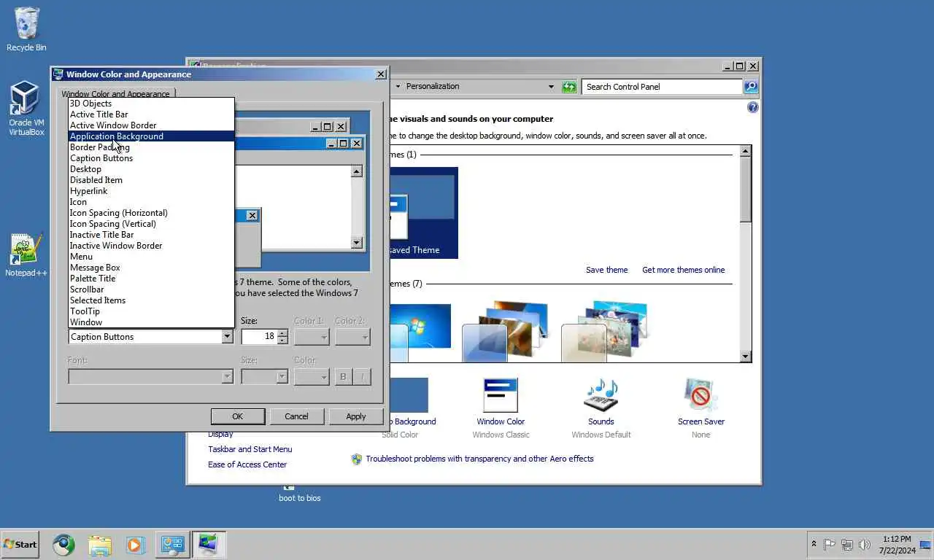Viewport: 934px width, 560px height.
Task: Click Personalization in the address breadcrumb
Action: tap(433, 86)
